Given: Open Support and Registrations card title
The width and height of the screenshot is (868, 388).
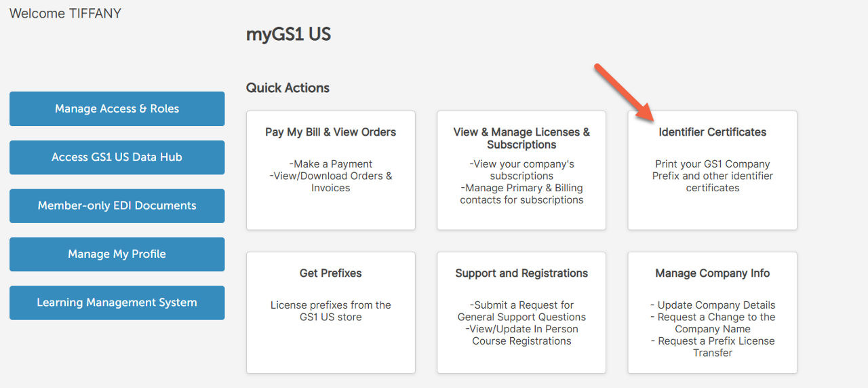Looking at the screenshot, I should [521, 273].
